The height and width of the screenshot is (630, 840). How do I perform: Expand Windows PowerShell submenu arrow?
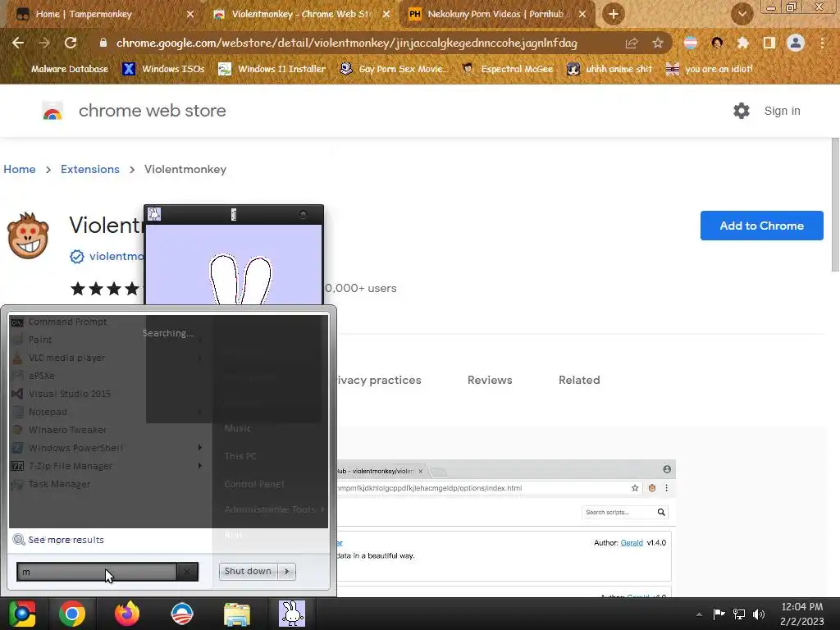pos(200,447)
